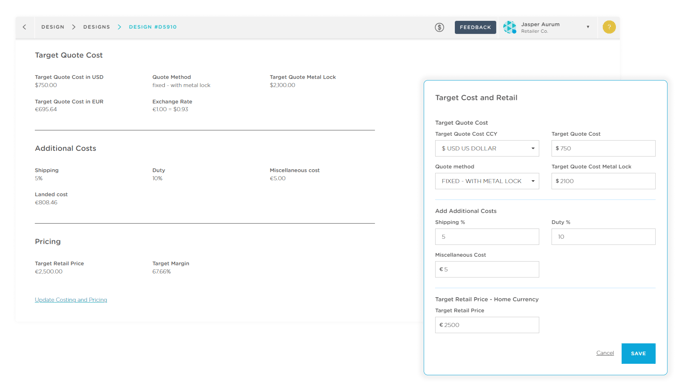Open the Quote method dropdown
Screen dimensions: 688x392
(487, 181)
